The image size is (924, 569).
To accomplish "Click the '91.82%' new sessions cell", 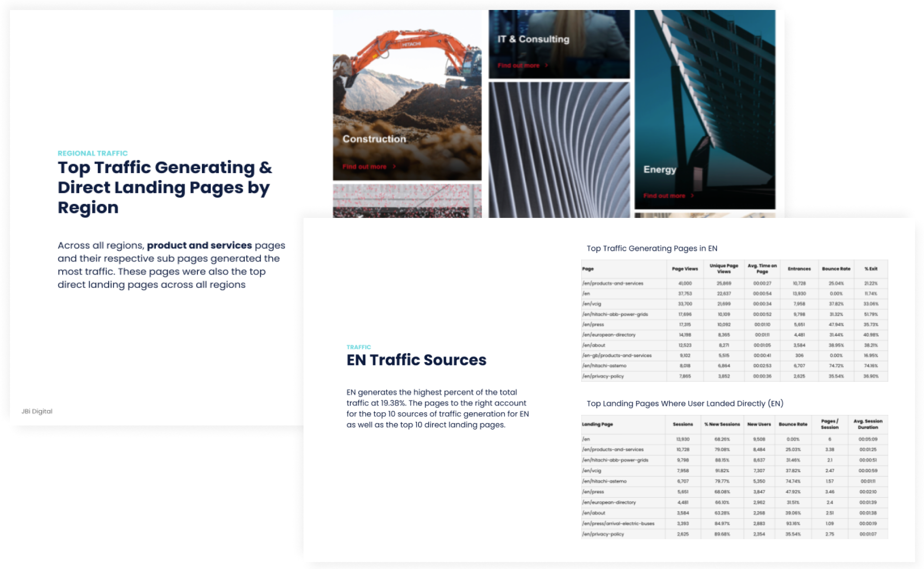I will click(x=722, y=471).
